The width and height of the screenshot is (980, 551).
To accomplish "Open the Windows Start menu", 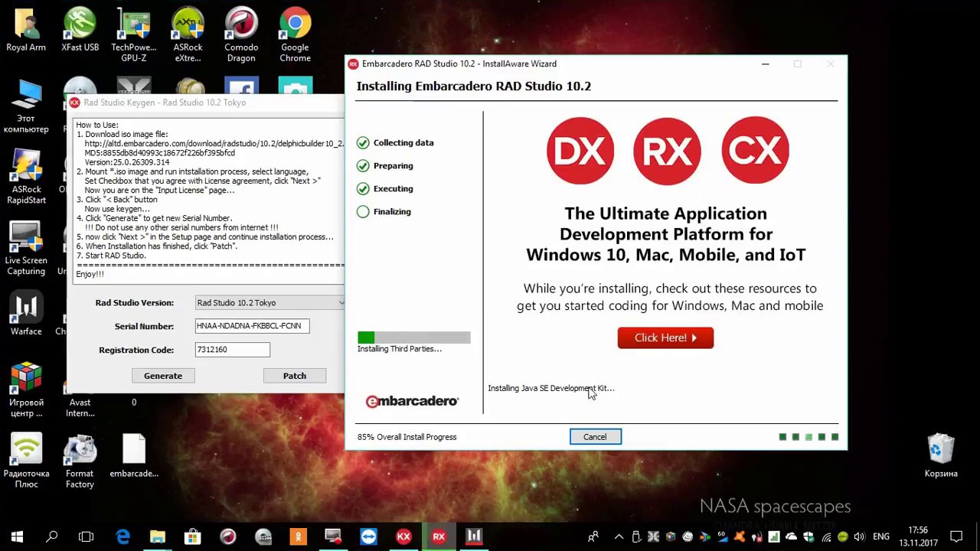I will tap(17, 536).
